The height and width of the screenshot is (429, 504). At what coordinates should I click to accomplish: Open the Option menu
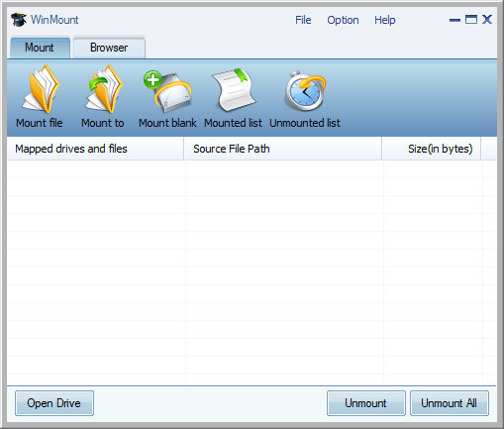click(343, 20)
